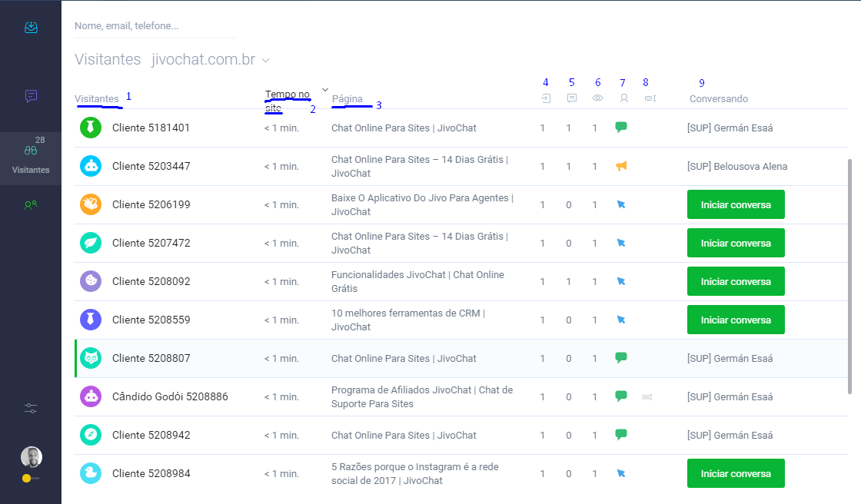Click the contact card column header icon
Image resolution: width=861 pixels, height=504 pixels.
coord(650,98)
